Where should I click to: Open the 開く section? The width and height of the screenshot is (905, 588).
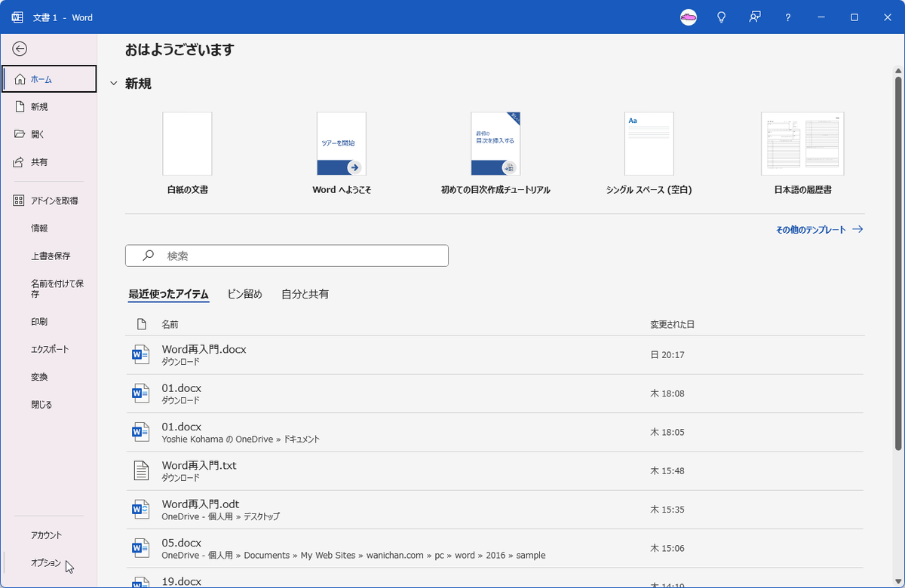tap(50, 134)
